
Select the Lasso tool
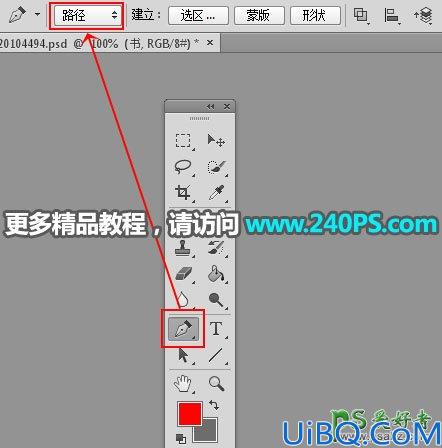[183, 167]
